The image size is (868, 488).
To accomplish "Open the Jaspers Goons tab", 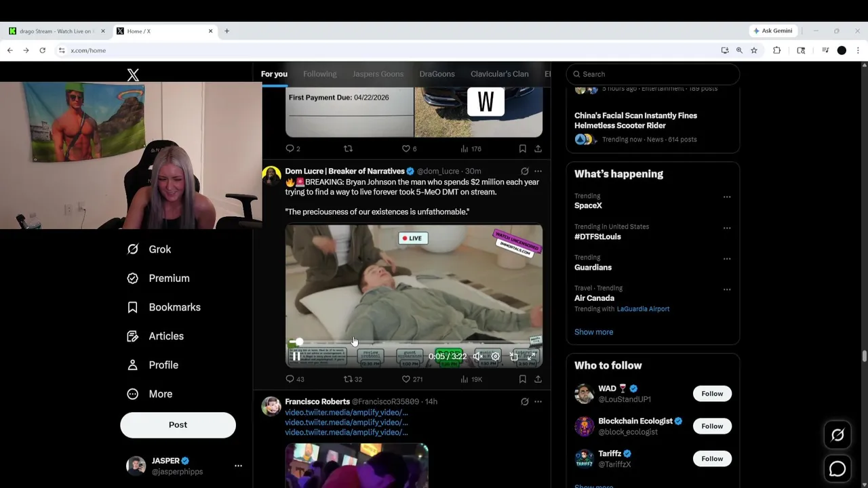I will pos(378,74).
